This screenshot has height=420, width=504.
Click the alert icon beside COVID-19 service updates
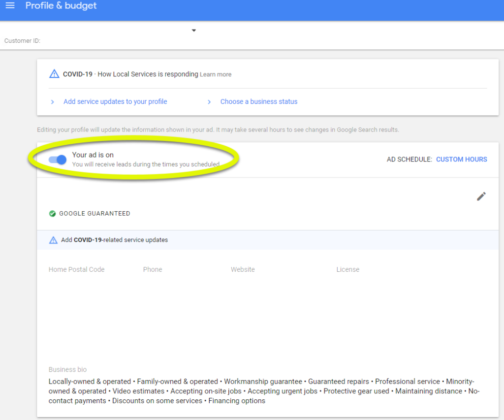(x=54, y=240)
